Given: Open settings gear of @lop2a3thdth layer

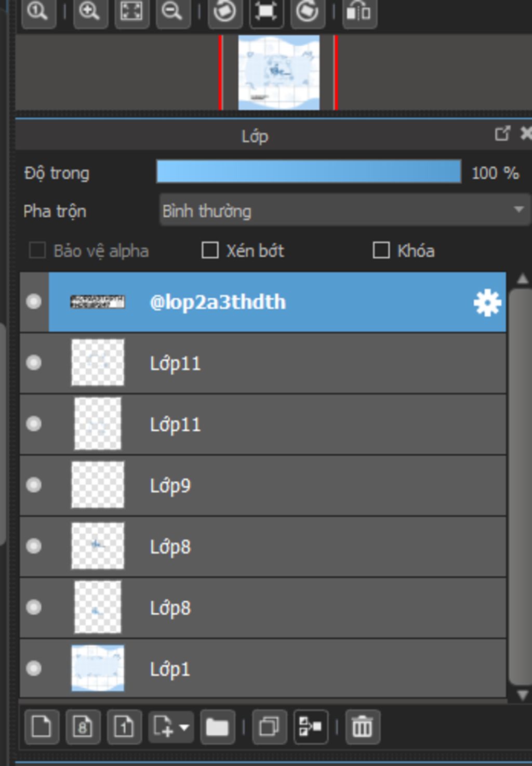Looking at the screenshot, I should click(x=487, y=302).
